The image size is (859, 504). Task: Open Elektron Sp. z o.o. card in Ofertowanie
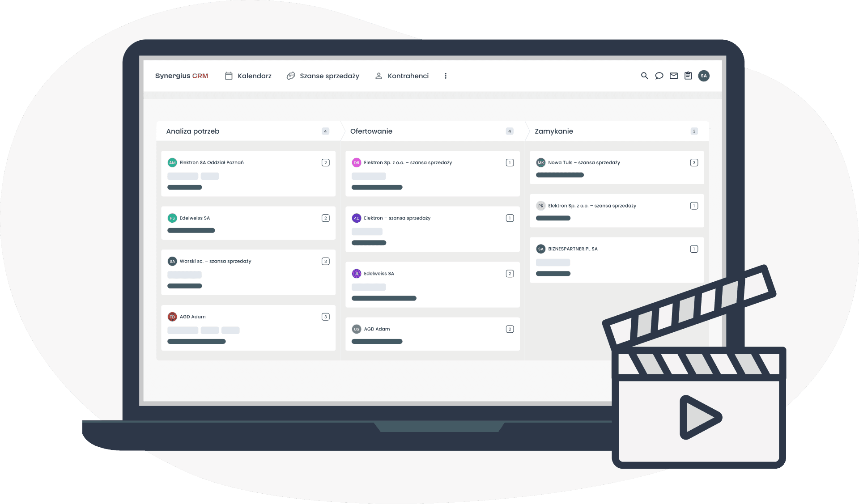[x=433, y=174]
